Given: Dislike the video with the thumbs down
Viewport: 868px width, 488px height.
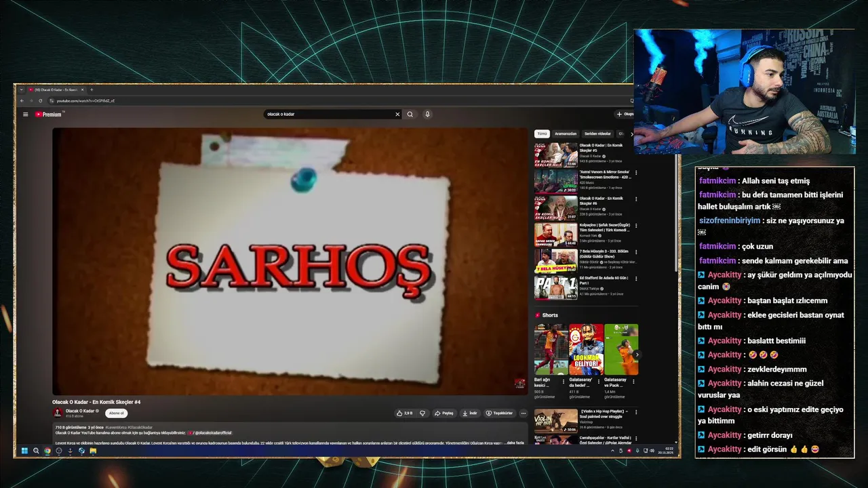Looking at the screenshot, I should (x=422, y=413).
